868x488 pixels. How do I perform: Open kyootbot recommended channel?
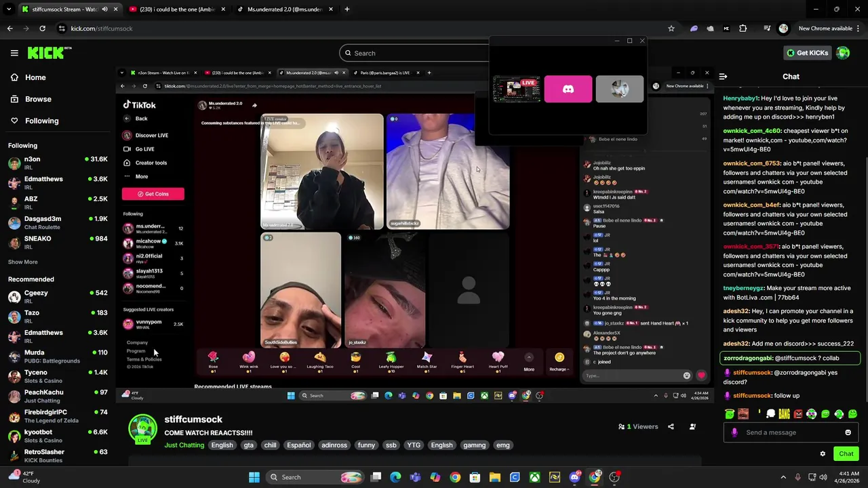[x=58, y=436]
